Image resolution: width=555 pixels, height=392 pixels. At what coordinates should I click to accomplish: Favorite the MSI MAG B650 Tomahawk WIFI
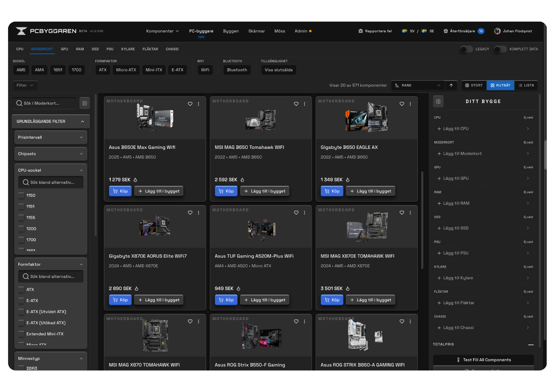click(x=296, y=104)
